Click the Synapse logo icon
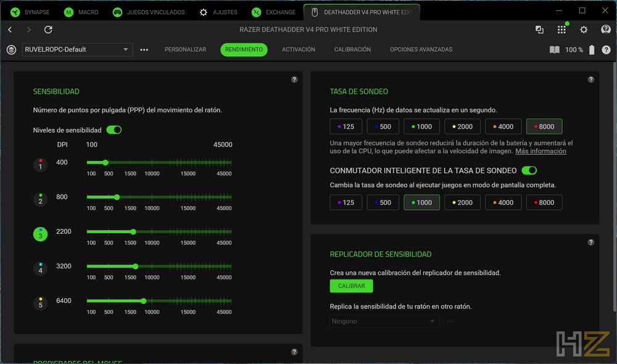 (15, 12)
